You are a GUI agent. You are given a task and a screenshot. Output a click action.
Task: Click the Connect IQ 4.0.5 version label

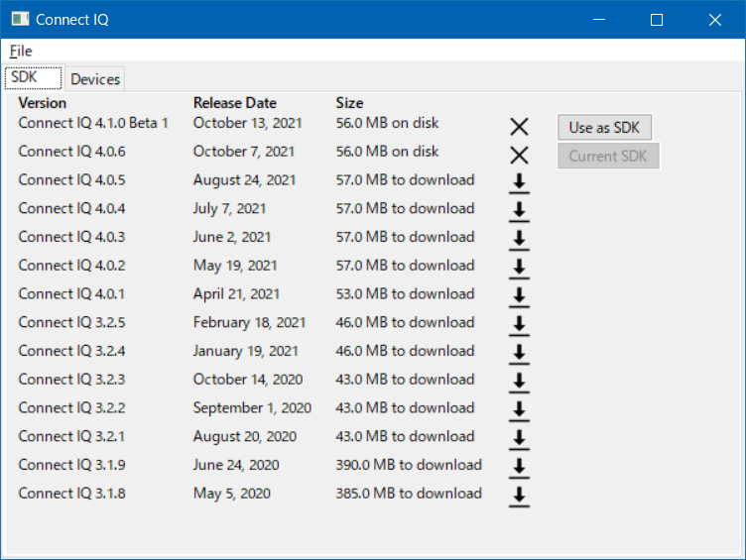tap(71, 180)
